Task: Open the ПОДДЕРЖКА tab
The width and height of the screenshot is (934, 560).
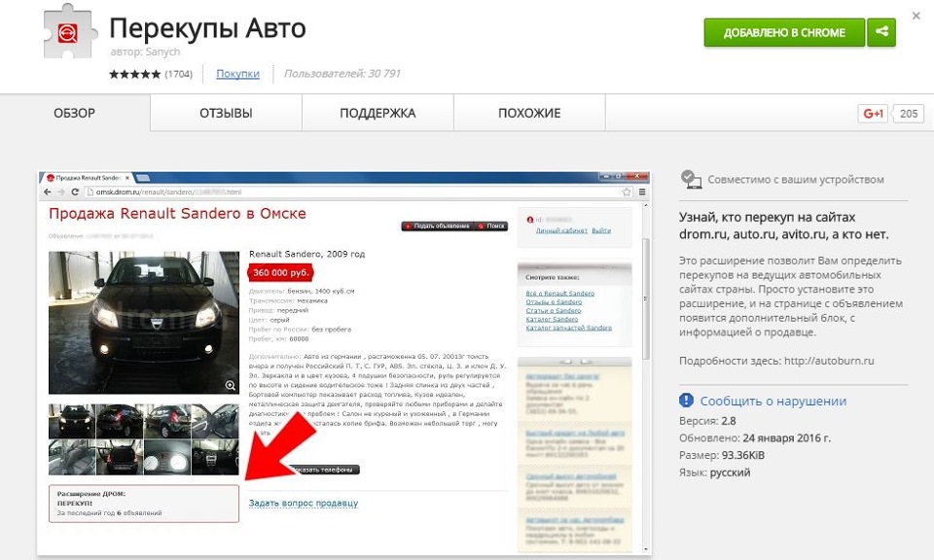Action: click(377, 113)
